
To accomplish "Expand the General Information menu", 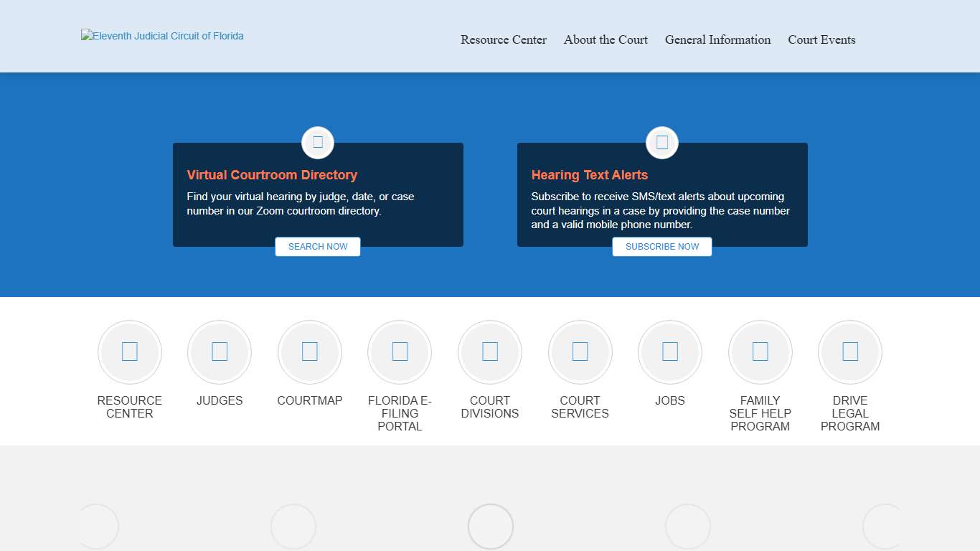I will [x=717, y=40].
